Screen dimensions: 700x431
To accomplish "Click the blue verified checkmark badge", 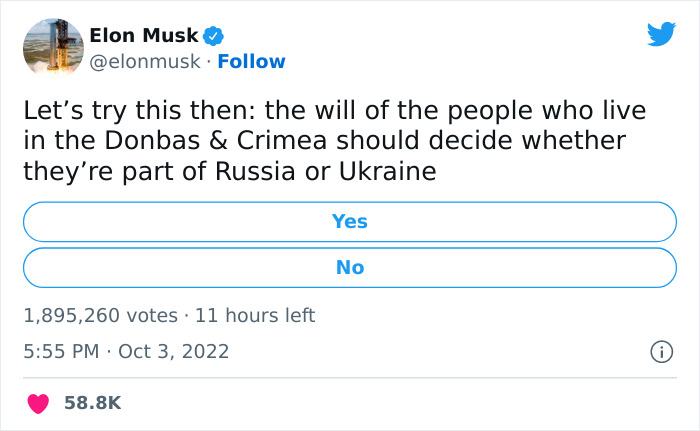I will 214,36.
